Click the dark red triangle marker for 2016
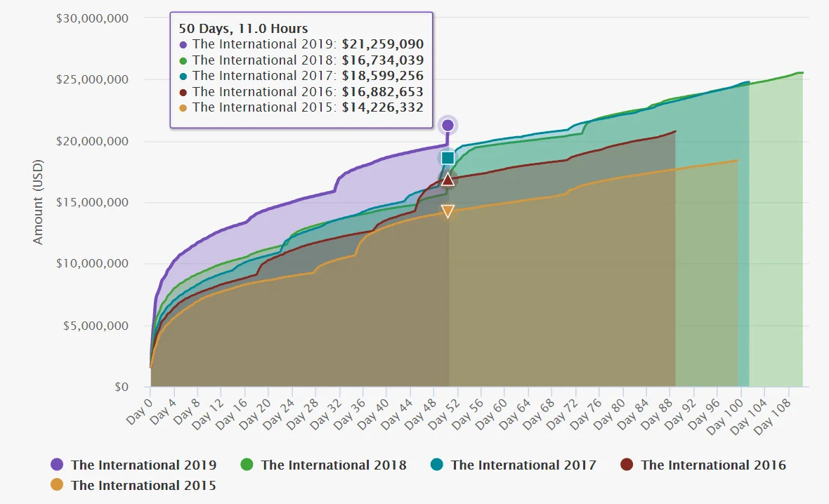 (448, 180)
